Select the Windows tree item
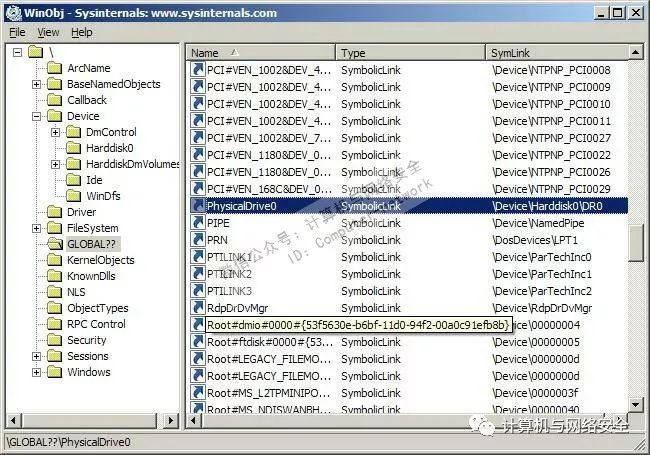Image resolution: width=650 pixels, height=455 pixels. click(89, 372)
